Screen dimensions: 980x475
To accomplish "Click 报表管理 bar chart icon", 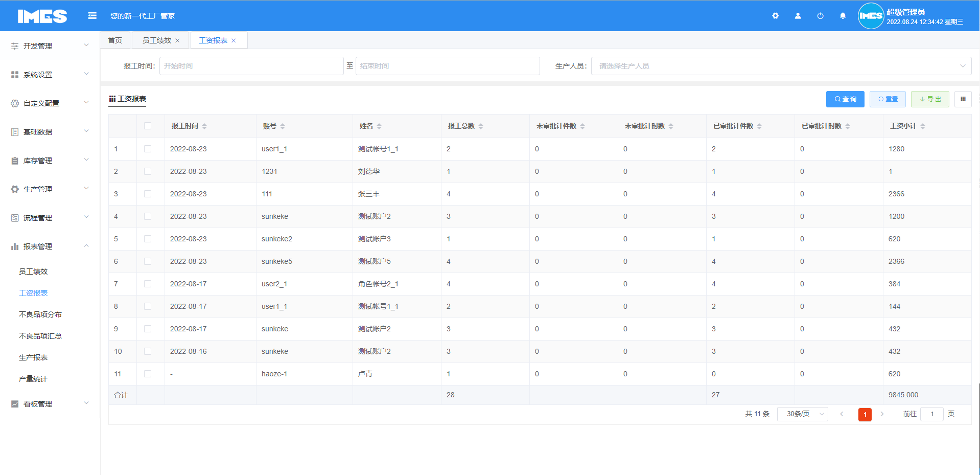I will tap(15, 246).
